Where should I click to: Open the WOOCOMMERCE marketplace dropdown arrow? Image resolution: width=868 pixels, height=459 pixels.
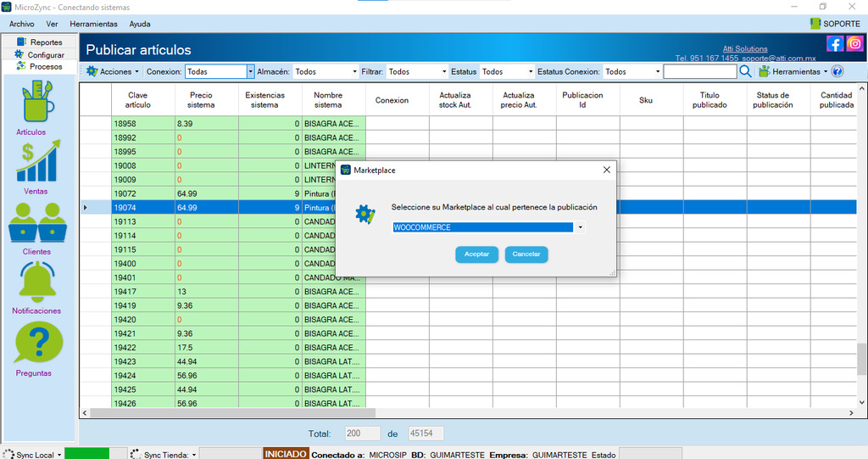580,227
